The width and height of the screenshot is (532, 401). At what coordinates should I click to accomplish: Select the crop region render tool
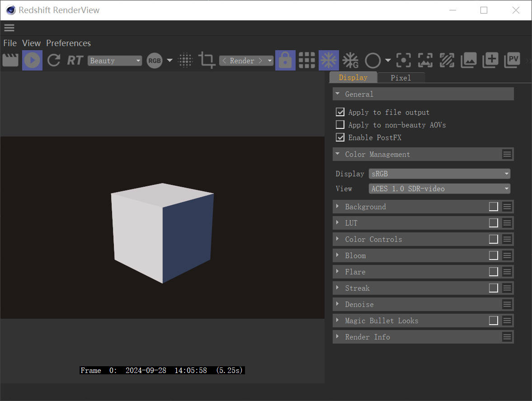(x=207, y=60)
